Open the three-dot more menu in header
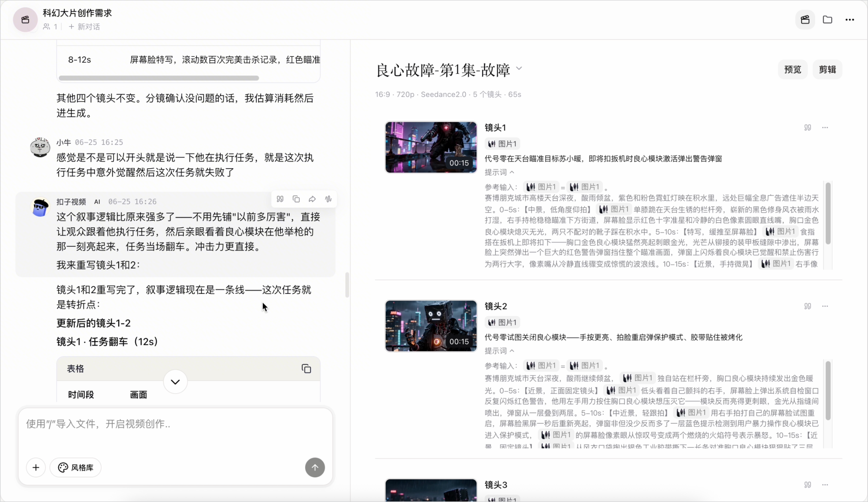The height and width of the screenshot is (502, 868). pos(850,20)
